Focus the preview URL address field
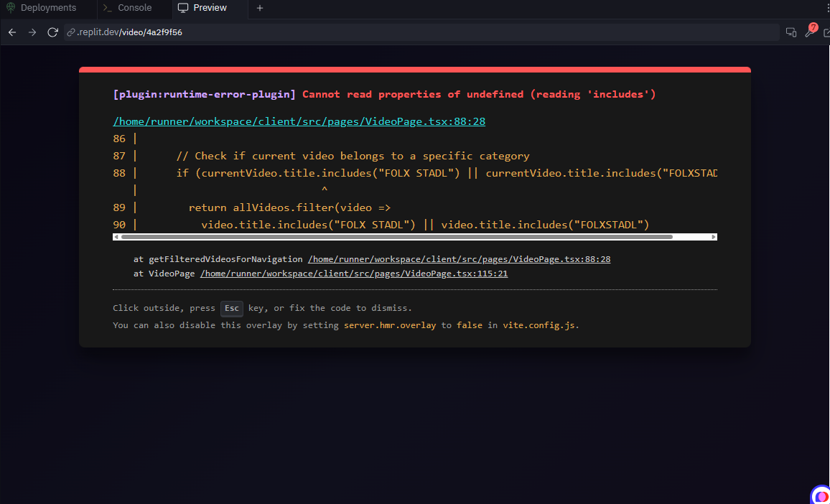The width and height of the screenshot is (830, 504). point(421,32)
